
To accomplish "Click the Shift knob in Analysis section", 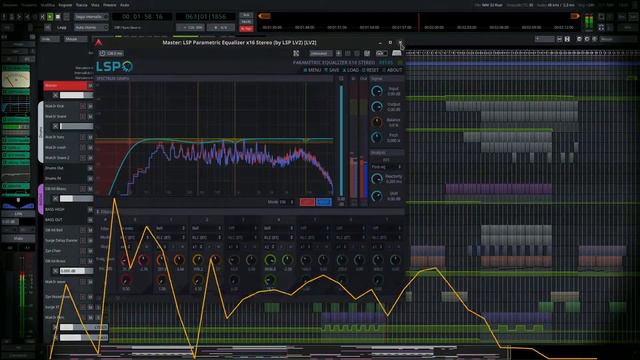I will (376, 196).
